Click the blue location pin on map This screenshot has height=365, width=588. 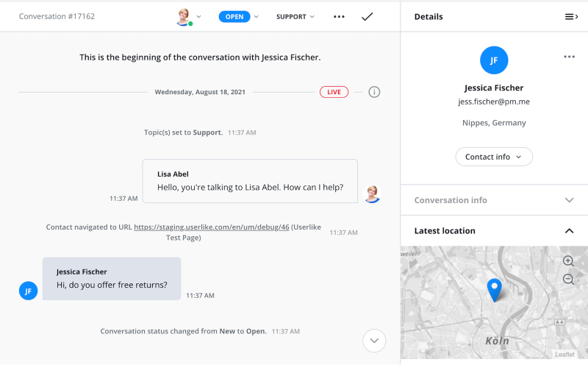pyautogui.click(x=494, y=290)
